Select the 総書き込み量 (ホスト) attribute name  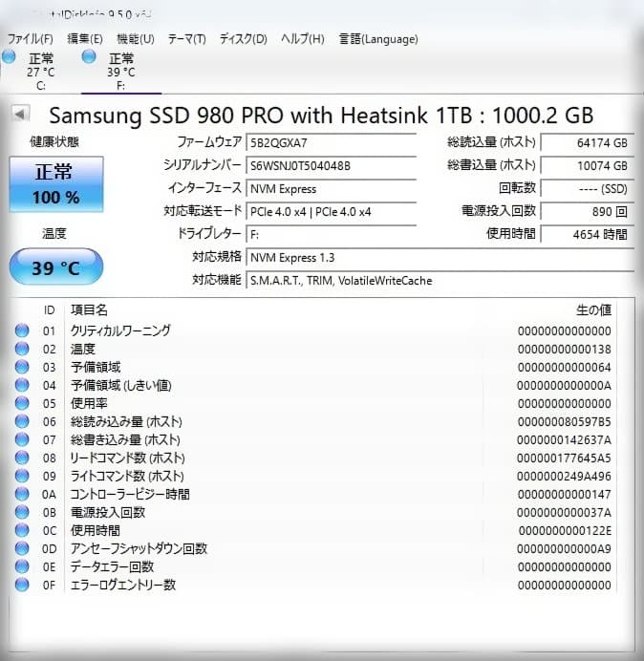[x=125, y=439]
